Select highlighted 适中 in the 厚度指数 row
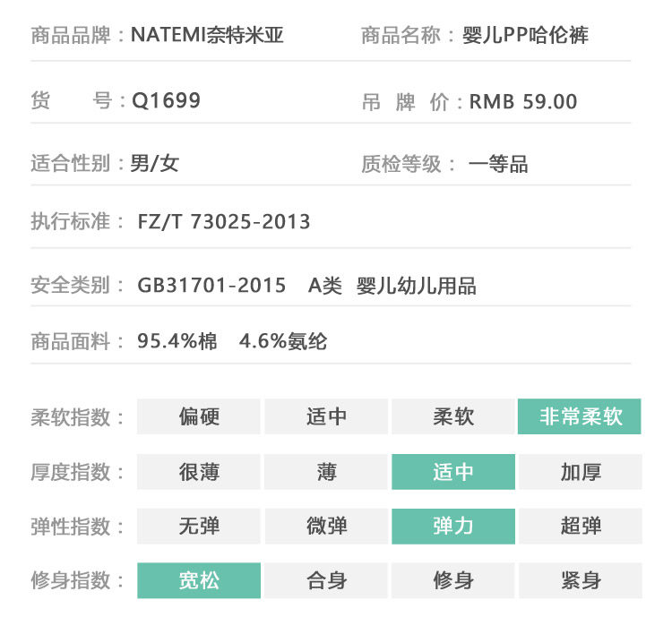Image resolution: width=672 pixels, height=617 pixels. coord(453,472)
